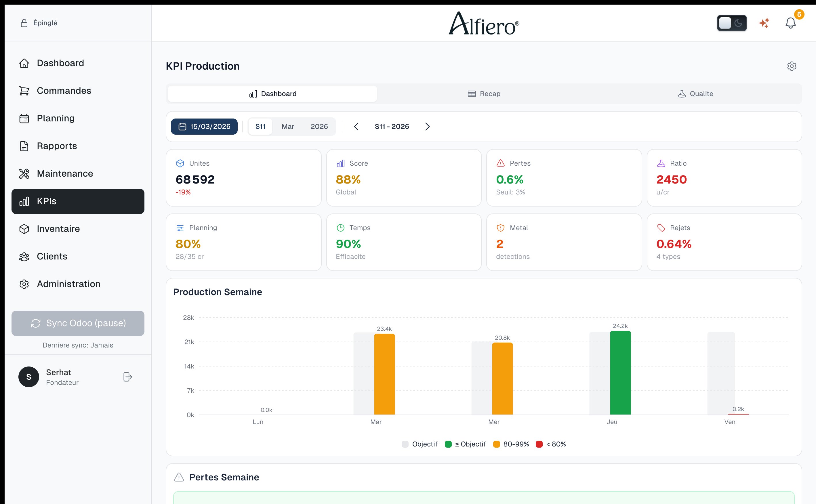Go to previous week with left chevron

click(356, 126)
